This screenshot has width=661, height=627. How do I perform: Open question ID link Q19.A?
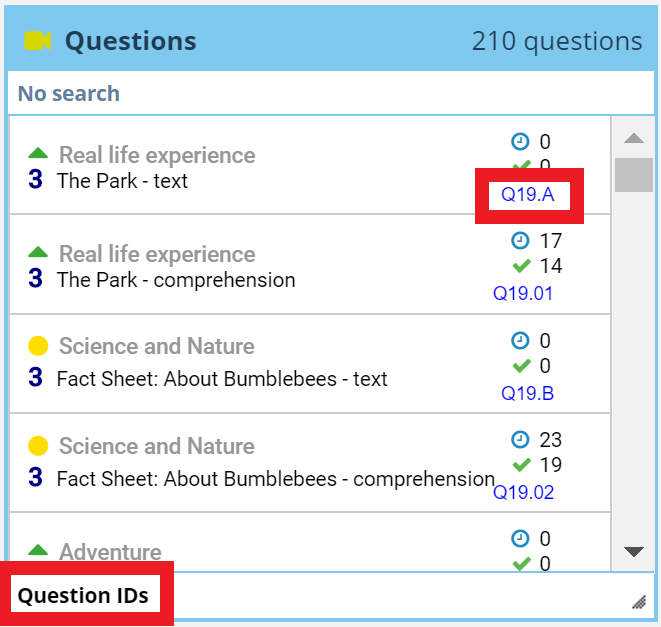point(528,194)
